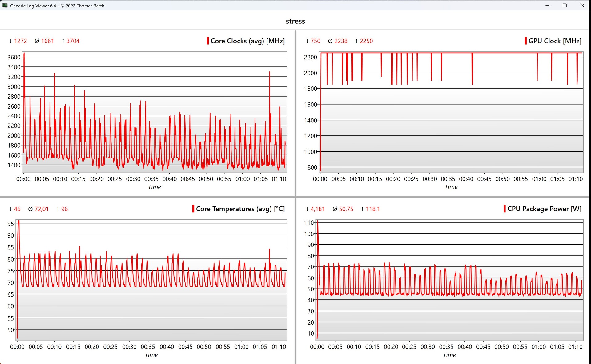Click the Time axis label under Core Clocks

(x=154, y=187)
